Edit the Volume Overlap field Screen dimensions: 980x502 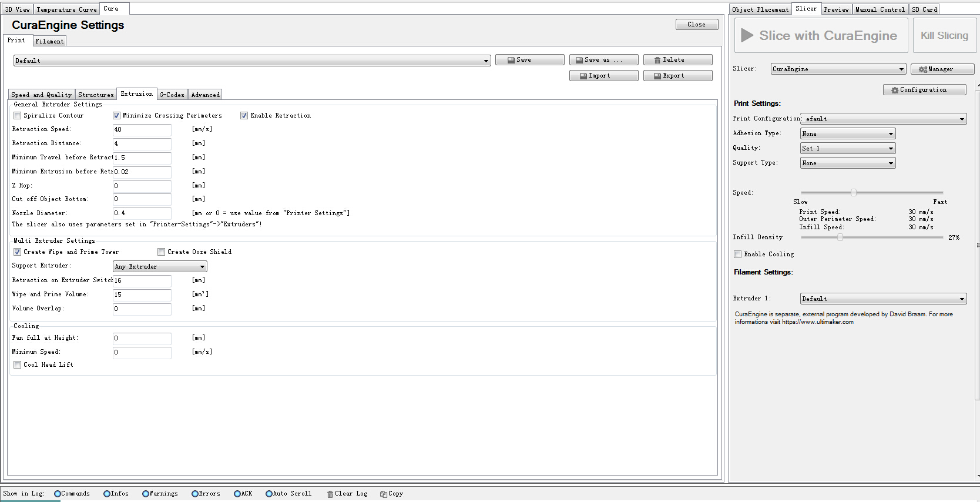click(142, 309)
